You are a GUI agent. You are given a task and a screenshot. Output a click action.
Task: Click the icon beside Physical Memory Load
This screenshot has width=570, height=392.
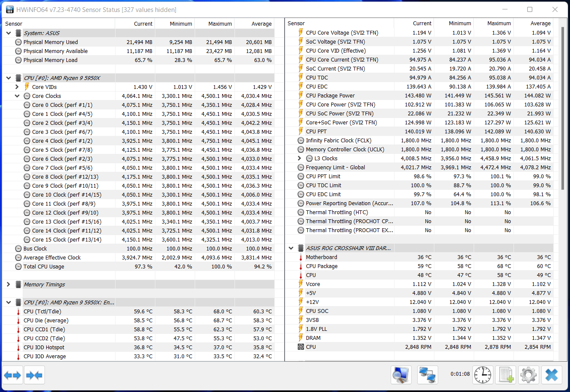18,60
